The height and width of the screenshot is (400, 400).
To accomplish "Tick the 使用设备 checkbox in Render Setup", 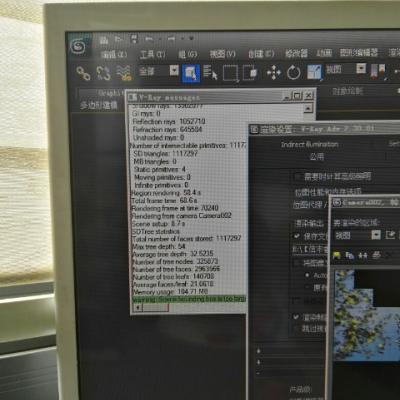I will [296, 302].
